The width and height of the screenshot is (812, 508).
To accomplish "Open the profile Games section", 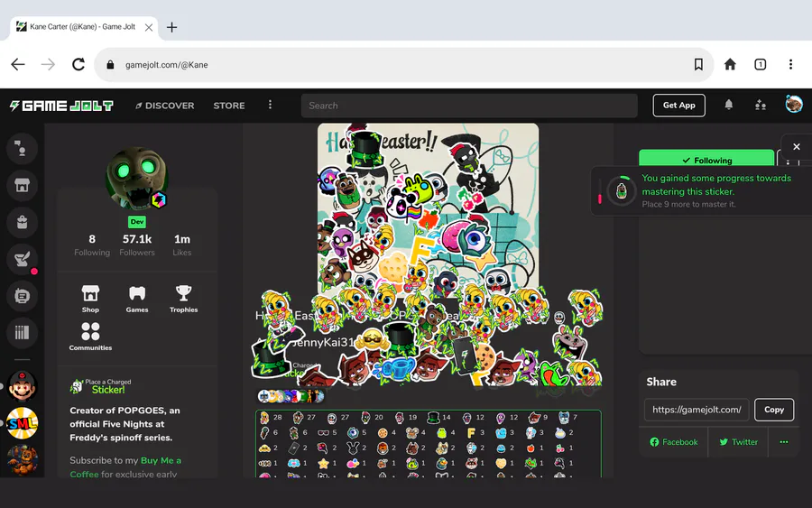I will (137, 299).
